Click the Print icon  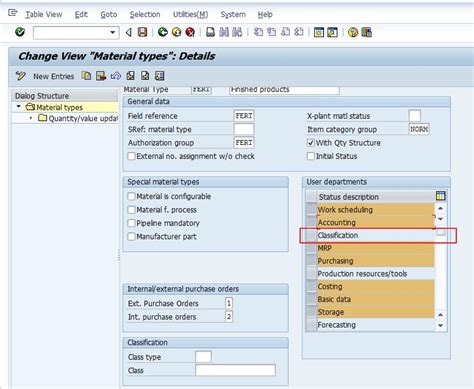pos(210,32)
